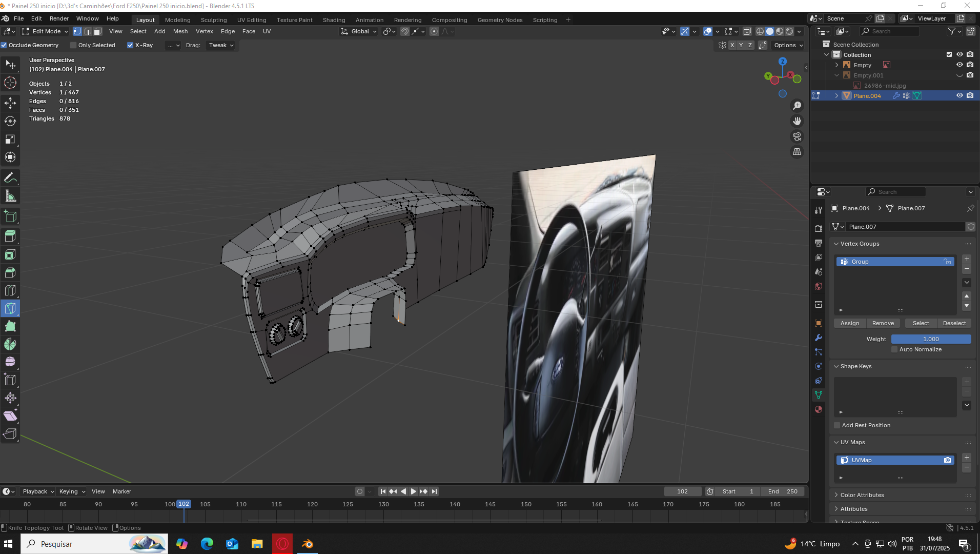980x554 pixels.
Task: Select the Measure tool
Action: pos(10,196)
